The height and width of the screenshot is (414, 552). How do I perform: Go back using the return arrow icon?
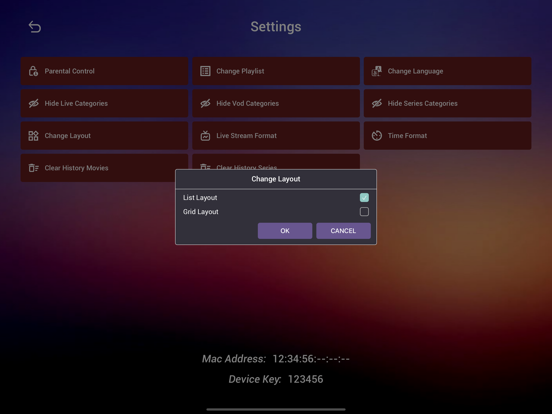pos(34,27)
